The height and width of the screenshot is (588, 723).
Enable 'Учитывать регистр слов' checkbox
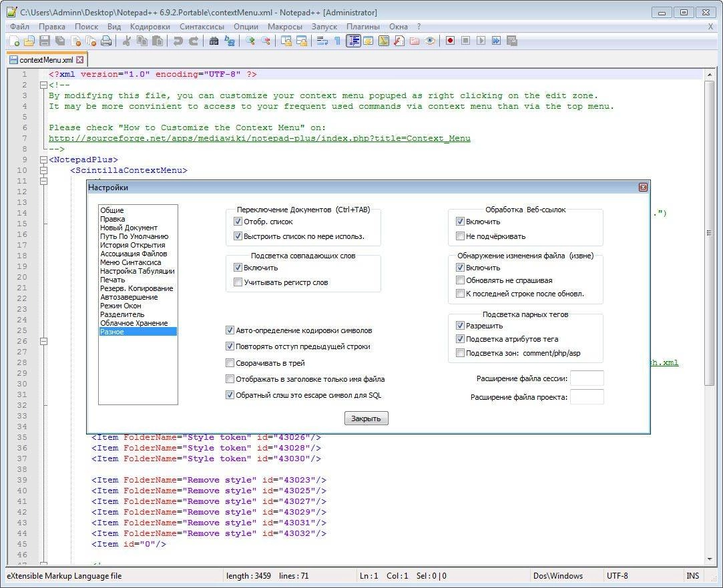coord(238,282)
